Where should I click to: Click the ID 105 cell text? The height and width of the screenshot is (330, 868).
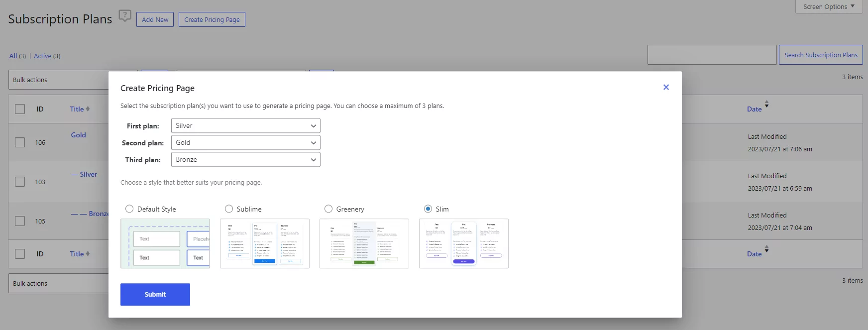(40, 221)
